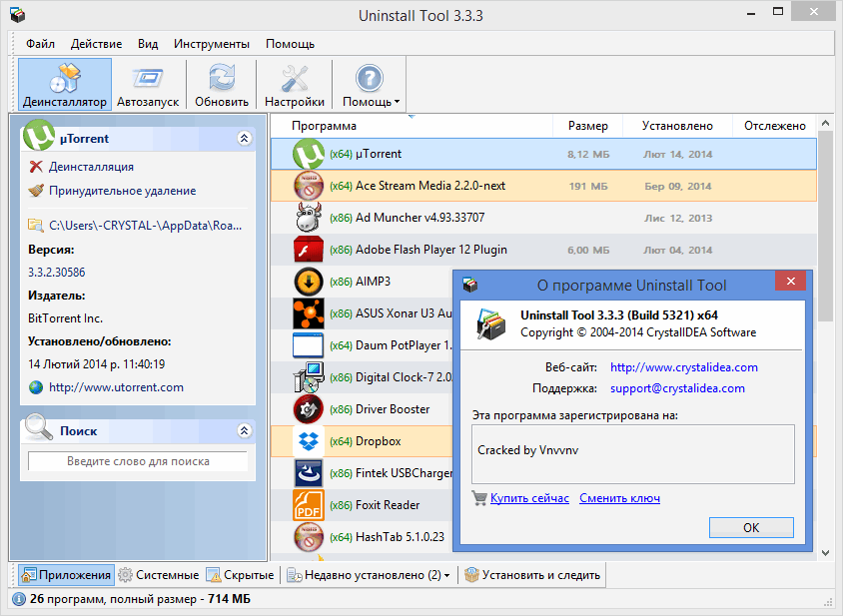Open Недавно установлено (2) dropdown
Screen dimensions: 843x616
(x=369, y=575)
